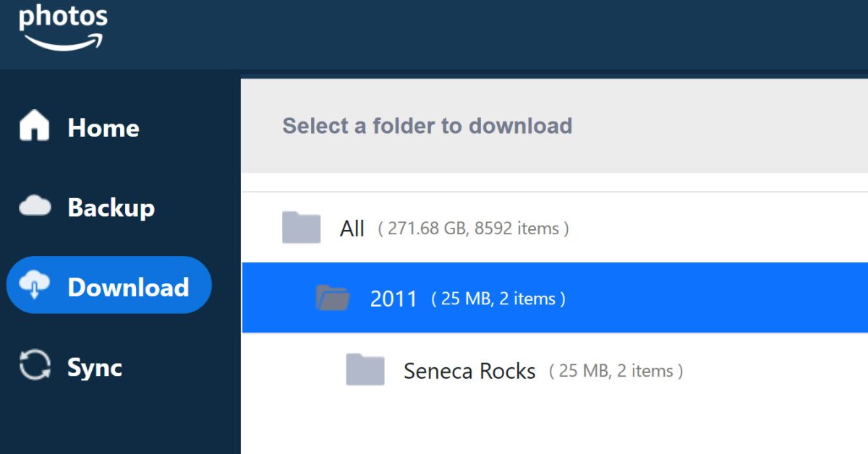Image resolution: width=868 pixels, height=454 pixels.
Task: Open the Home tab label
Action: point(103,128)
